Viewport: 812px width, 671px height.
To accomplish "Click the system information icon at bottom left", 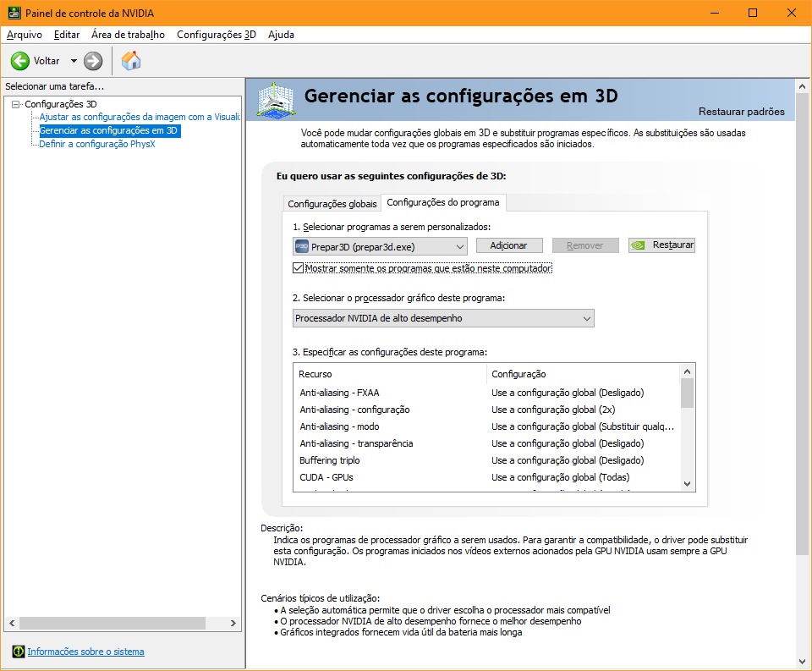I will click(x=18, y=652).
